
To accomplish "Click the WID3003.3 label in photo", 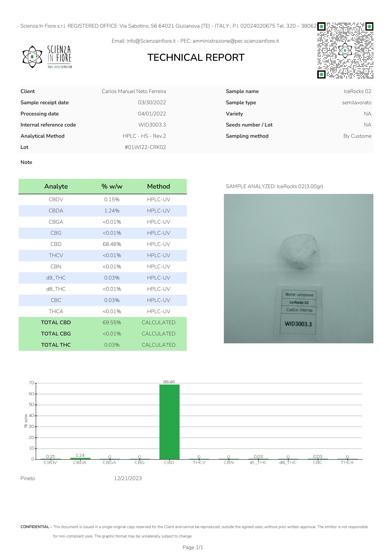I will (x=298, y=324).
